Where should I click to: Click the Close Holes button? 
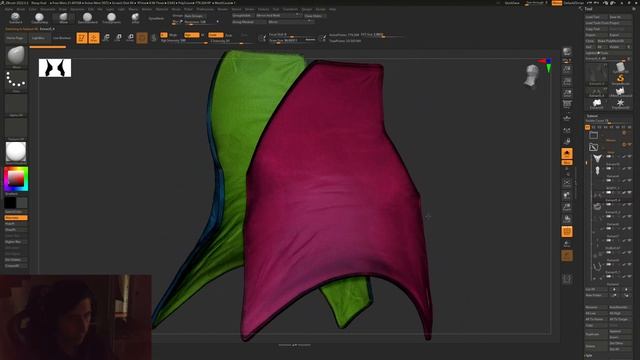(314, 16)
